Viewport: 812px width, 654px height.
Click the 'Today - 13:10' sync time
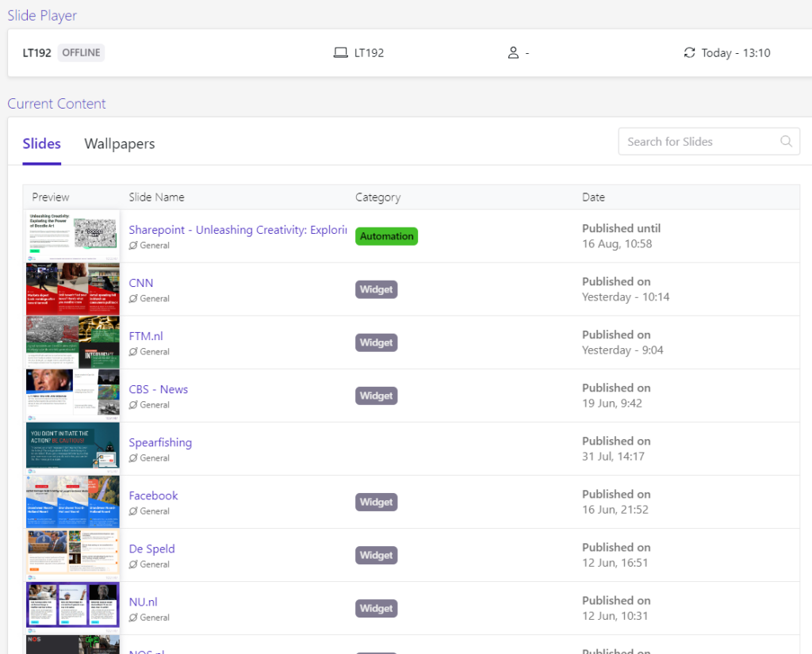[736, 53]
